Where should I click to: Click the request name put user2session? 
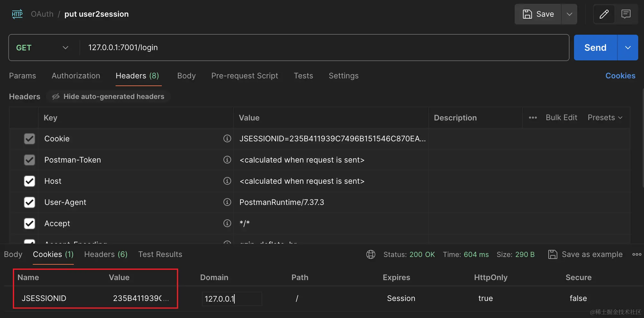(96, 14)
